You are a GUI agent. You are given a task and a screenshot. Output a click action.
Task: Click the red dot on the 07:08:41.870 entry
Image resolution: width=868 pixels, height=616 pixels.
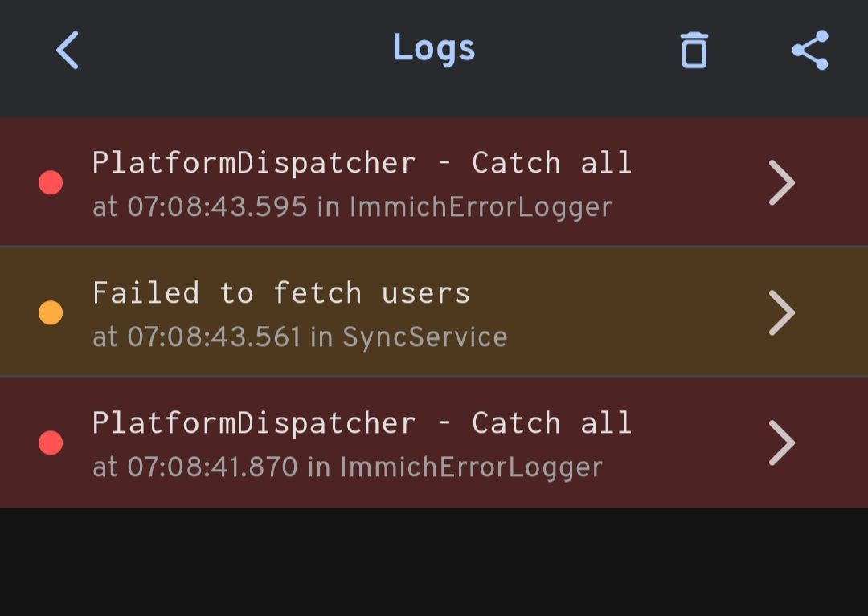point(51,443)
